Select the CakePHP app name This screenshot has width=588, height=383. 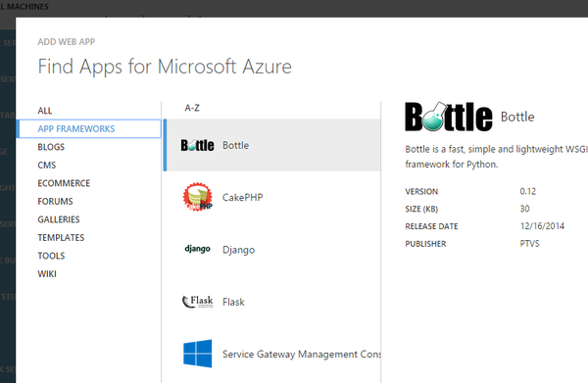(x=243, y=198)
